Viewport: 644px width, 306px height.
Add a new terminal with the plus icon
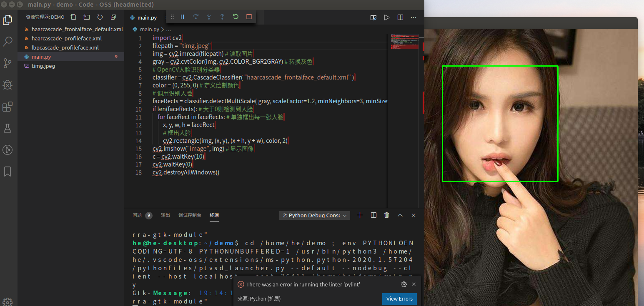point(360,215)
